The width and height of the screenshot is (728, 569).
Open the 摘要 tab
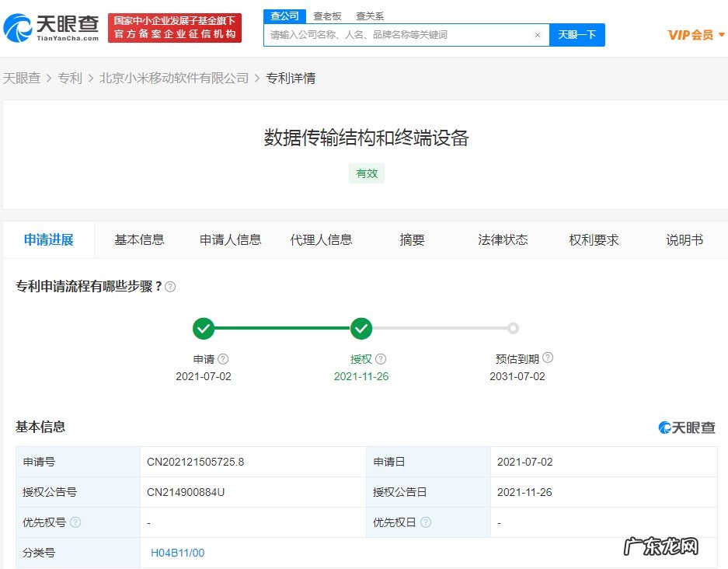tap(411, 240)
